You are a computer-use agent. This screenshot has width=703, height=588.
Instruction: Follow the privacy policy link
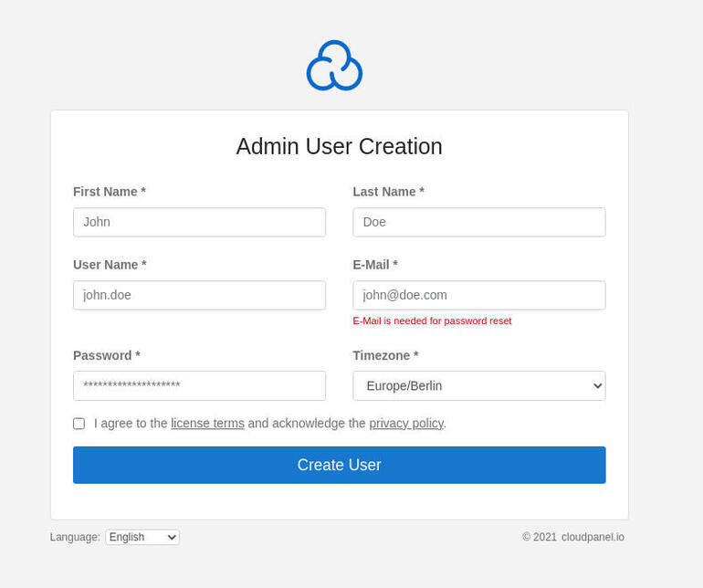[x=406, y=424]
